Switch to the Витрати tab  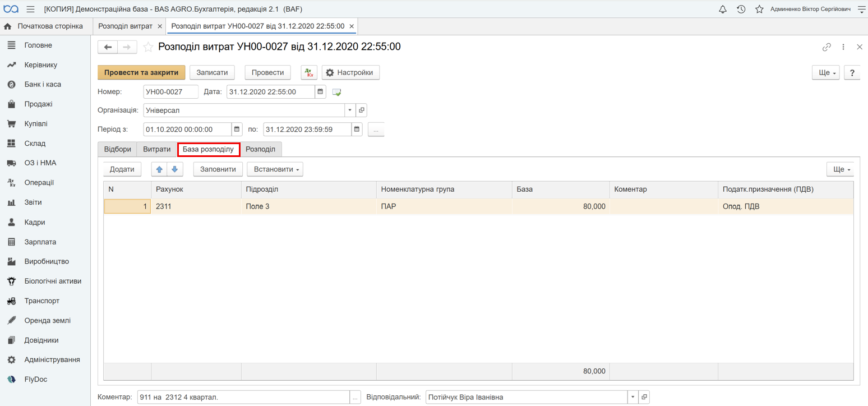coord(157,149)
